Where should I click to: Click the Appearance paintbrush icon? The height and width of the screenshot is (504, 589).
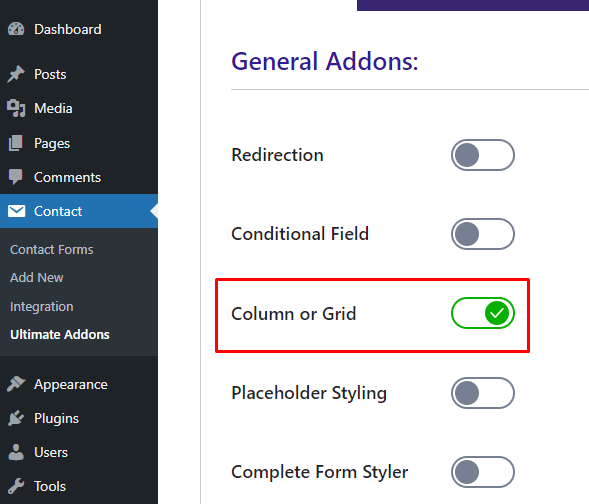click(x=16, y=384)
